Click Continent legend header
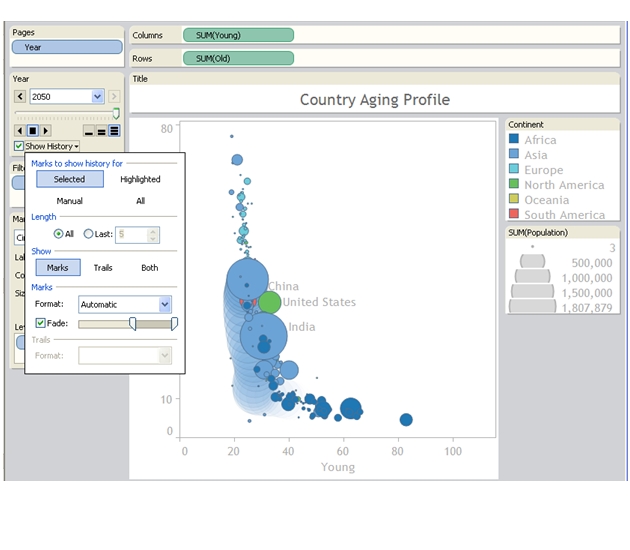630x550 pixels. 526,125
